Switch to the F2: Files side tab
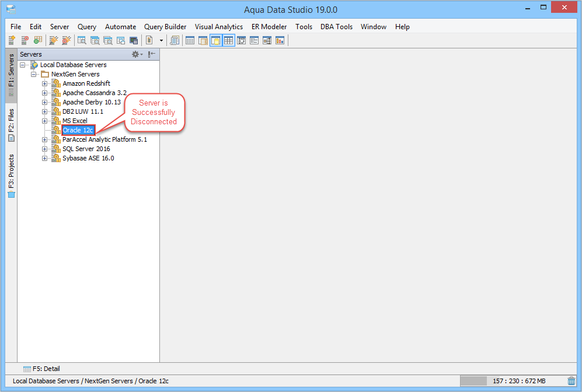The height and width of the screenshot is (392, 582). click(x=11, y=125)
